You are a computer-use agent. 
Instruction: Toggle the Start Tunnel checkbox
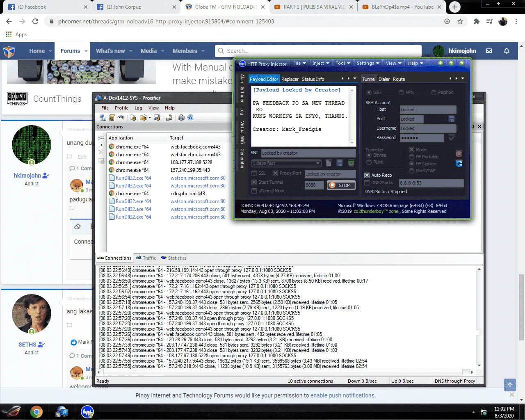[254, 182]
